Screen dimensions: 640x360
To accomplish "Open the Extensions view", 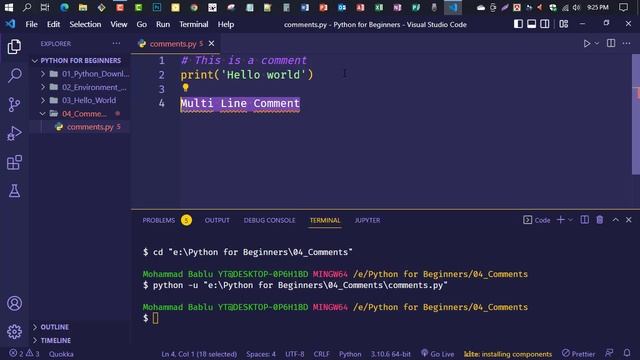I will point(14,162).
